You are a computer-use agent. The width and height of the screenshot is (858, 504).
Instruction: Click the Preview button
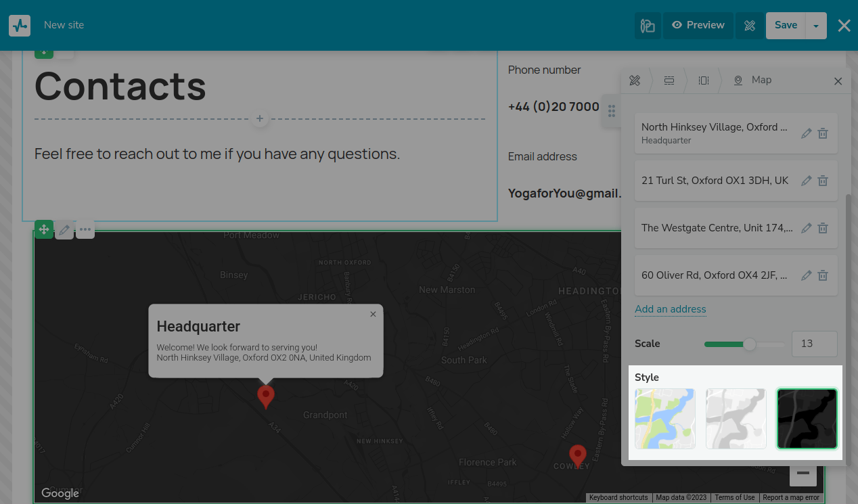tap(698, 26)
